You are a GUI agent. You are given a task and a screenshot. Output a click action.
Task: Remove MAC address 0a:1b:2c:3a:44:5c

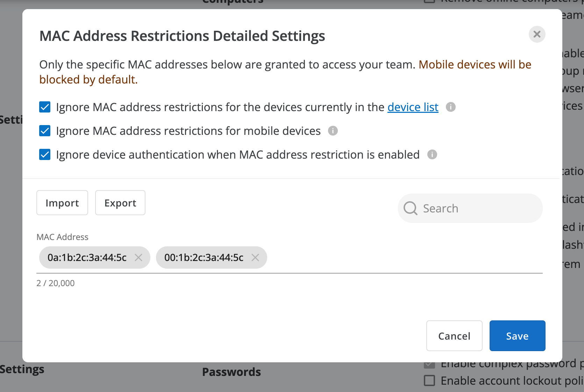(x=138, y=257)
